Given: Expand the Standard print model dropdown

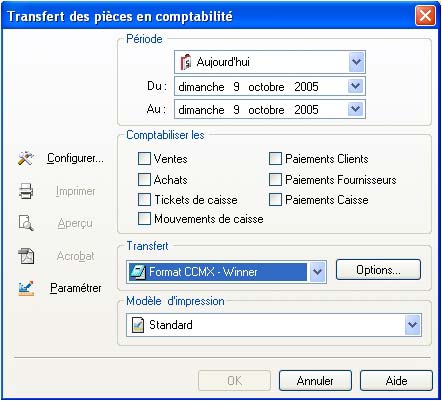Looking at the screenshot, I should pos(413,324).
